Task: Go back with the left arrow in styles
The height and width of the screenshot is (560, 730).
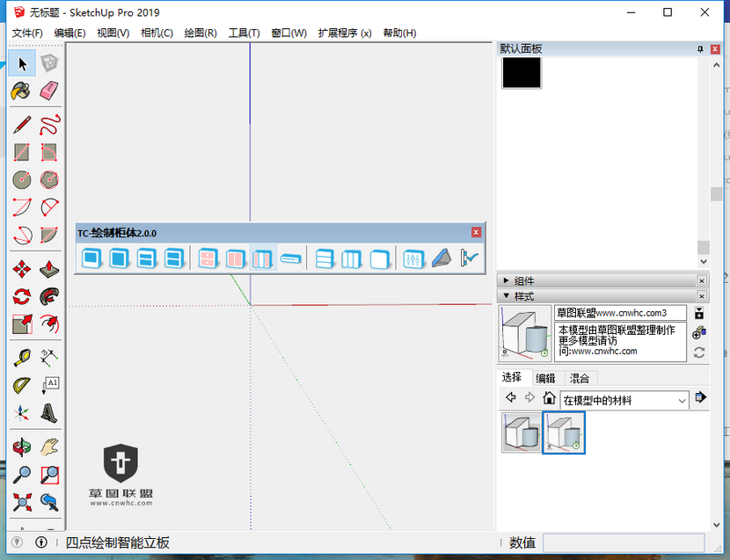Action: [x=511, y=397]
